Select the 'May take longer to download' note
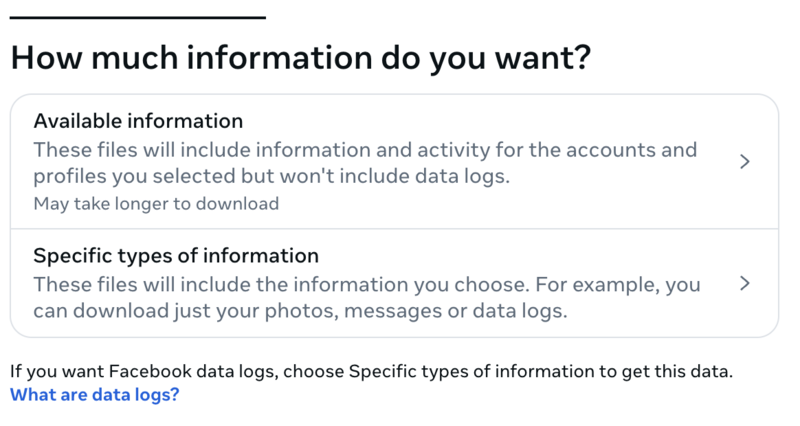 coord(156,204)
